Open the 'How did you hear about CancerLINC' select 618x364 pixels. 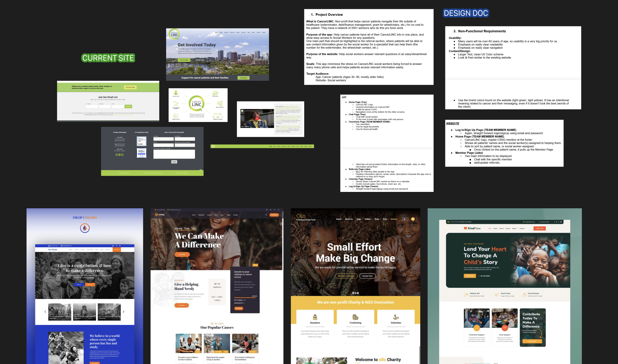185,145
